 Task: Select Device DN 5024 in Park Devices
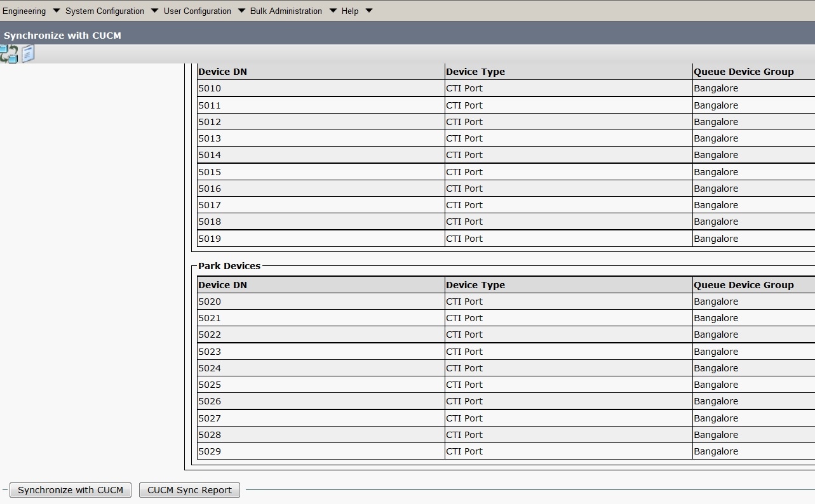click(321, 368)
